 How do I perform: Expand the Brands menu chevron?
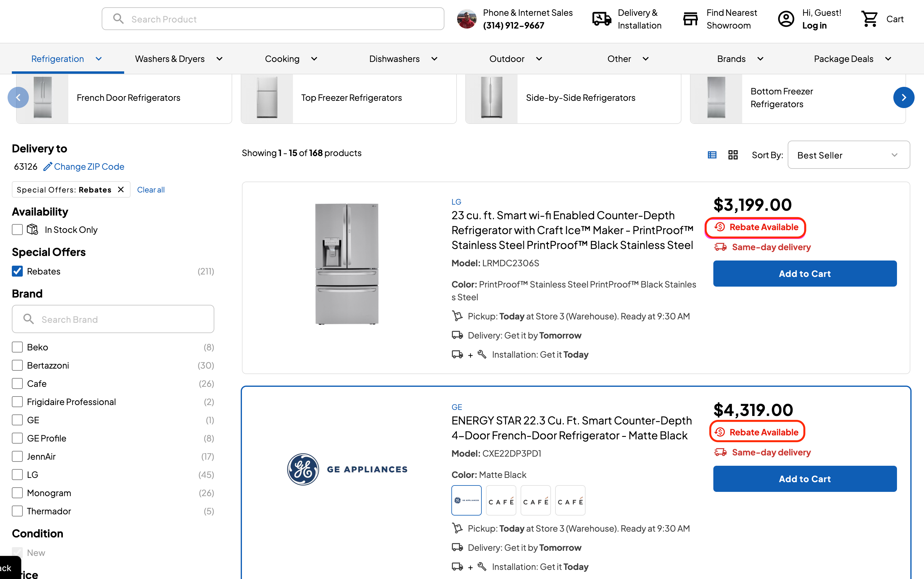761,59
